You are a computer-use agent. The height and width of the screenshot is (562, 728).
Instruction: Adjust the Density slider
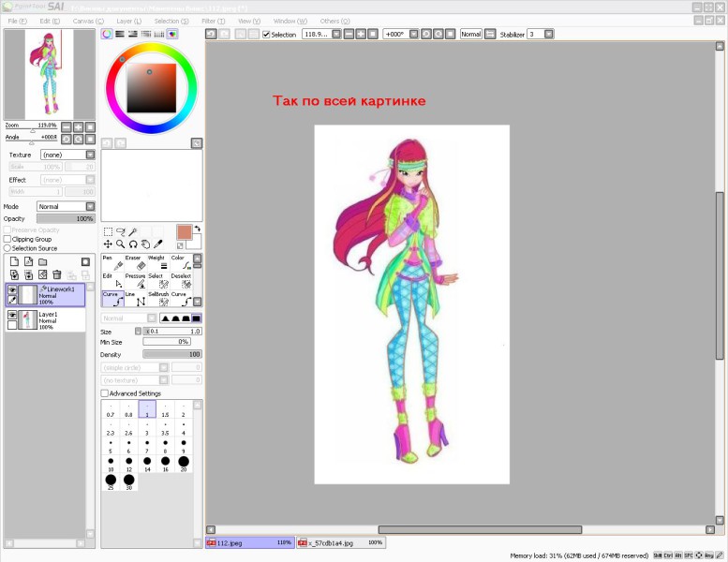coord(172,354)
